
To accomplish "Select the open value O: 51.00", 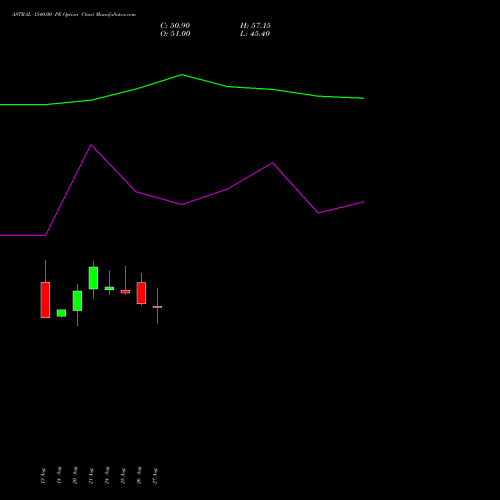I will pyautogui.click(x=175, y=34).
